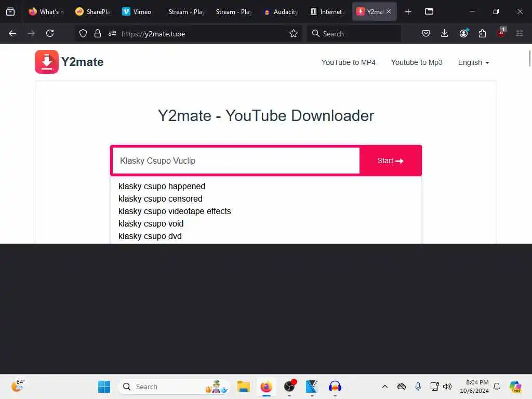The image size is (532, 399).
Task: Click the Start button to convert
Action: point(391,161)
